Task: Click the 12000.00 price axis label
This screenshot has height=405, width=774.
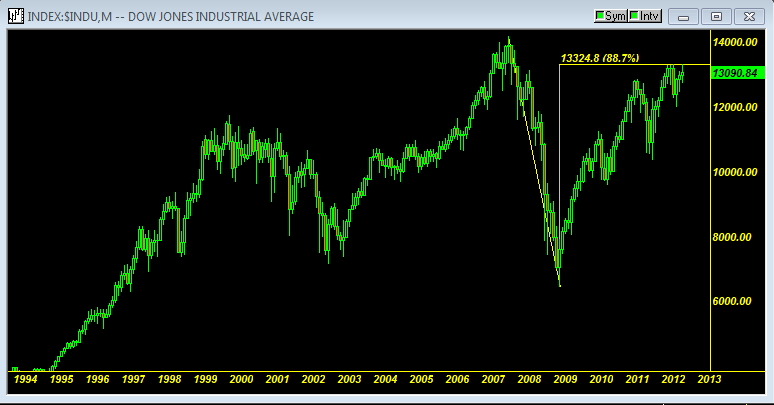Action: point(735,107)
